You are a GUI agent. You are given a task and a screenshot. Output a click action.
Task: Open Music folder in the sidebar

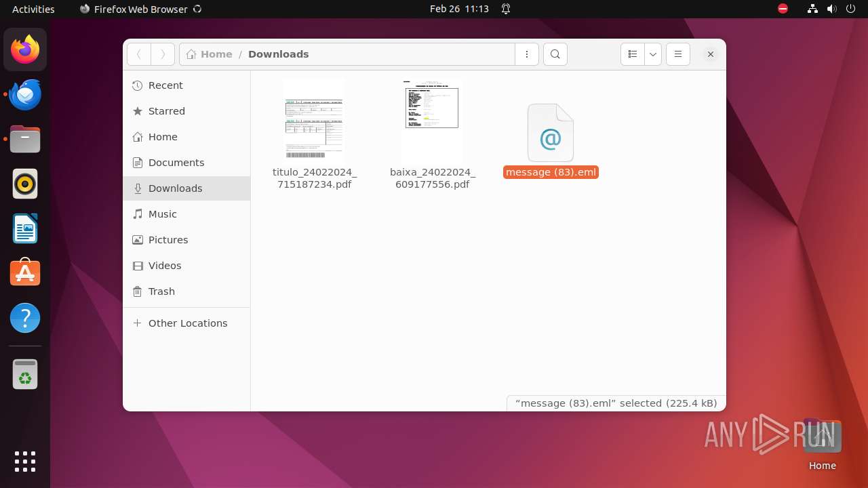pyautogui.click(x=186, y=214)
